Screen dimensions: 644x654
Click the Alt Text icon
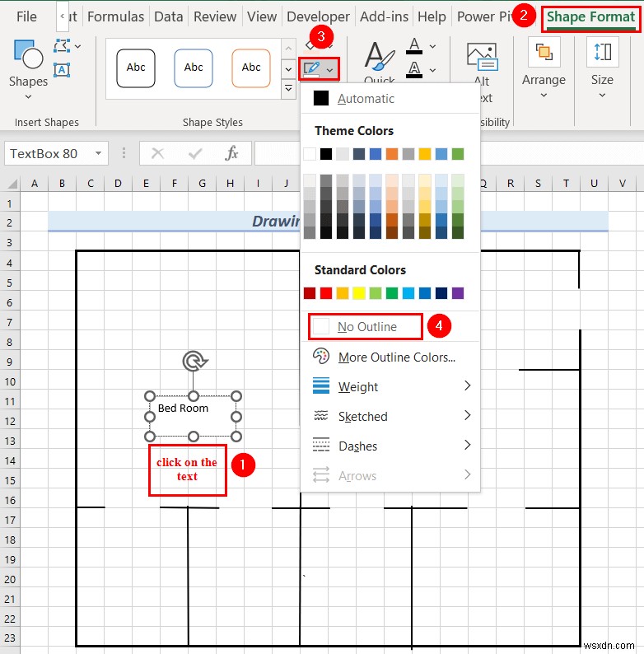click(482, 56)
